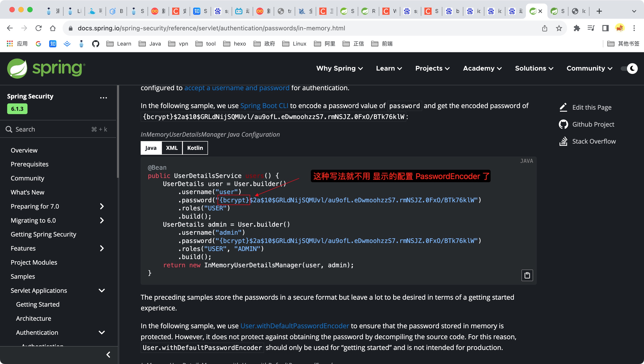
Task: Click Edit this Page link
Action: [586, 107]
